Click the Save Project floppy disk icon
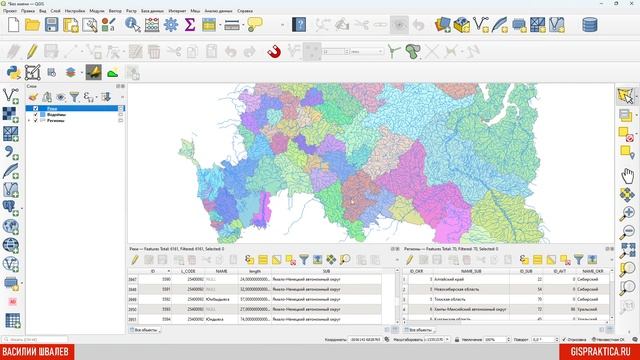 tap(51, 25)
